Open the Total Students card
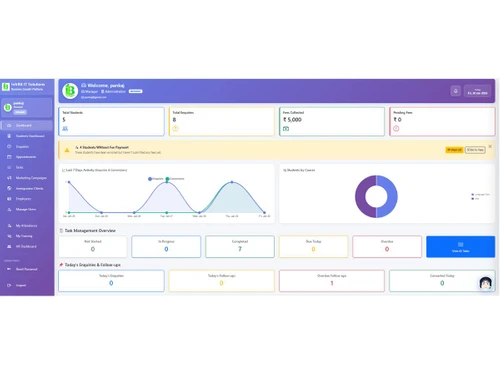The image size is (500, 375). (x=111, y=121)
